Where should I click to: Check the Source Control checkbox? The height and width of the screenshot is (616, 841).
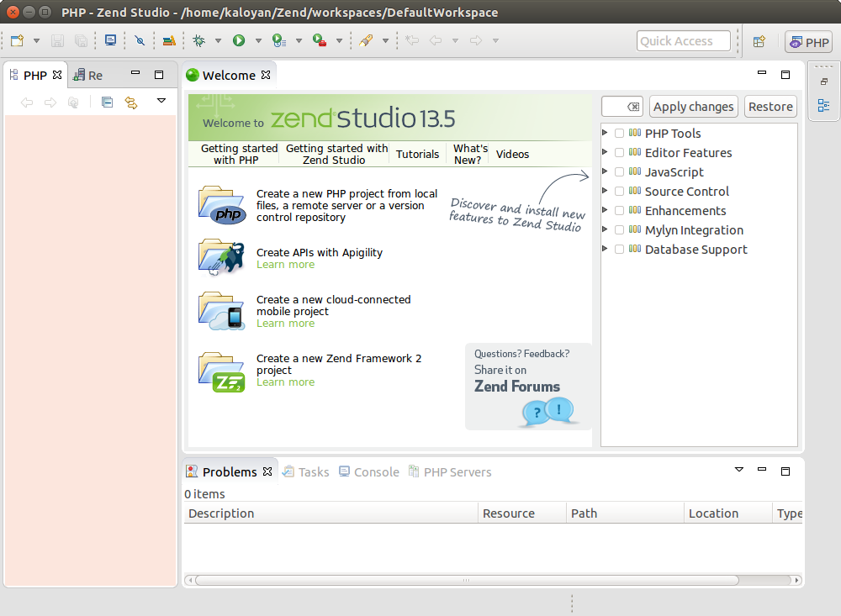[619, 192]
